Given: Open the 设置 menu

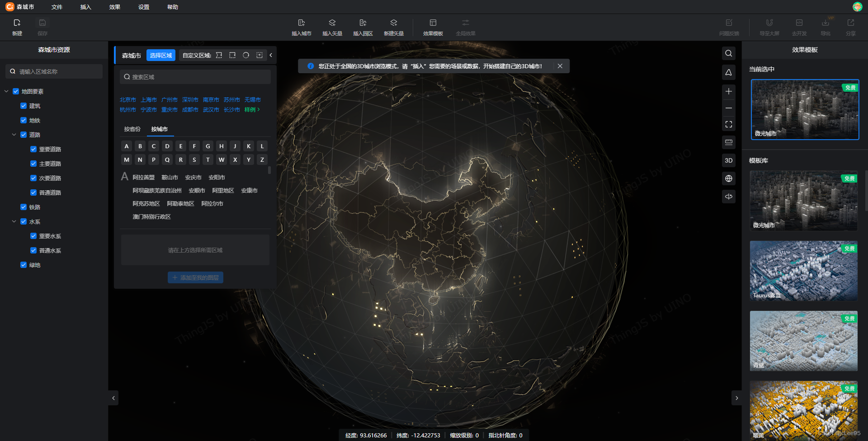Looking at the screenshot, I should point(144,7).
